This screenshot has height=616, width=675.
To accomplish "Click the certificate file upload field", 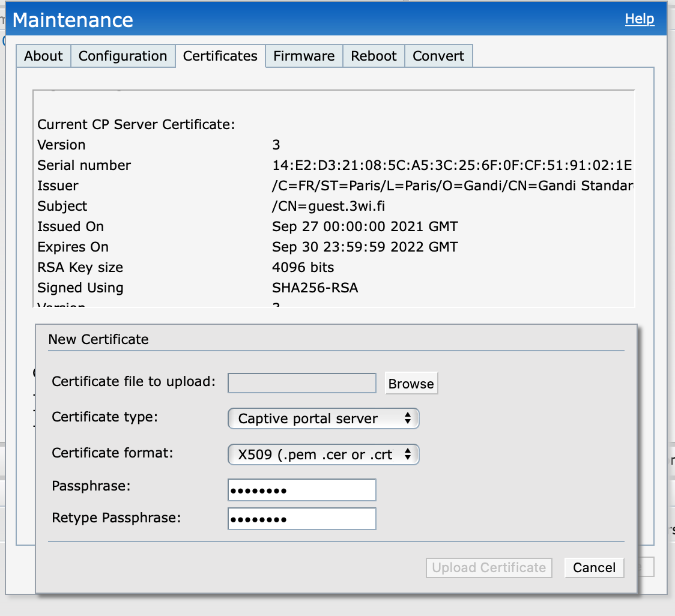I will (301, 382).
